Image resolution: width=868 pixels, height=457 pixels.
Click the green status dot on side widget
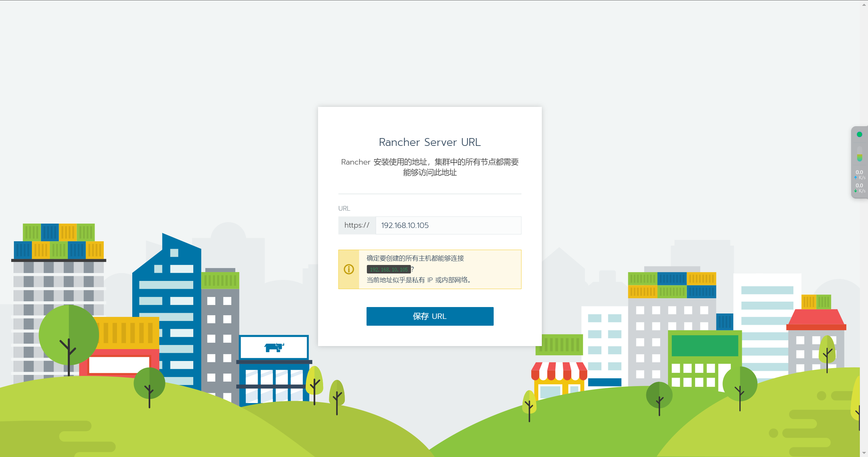point(860,134)
